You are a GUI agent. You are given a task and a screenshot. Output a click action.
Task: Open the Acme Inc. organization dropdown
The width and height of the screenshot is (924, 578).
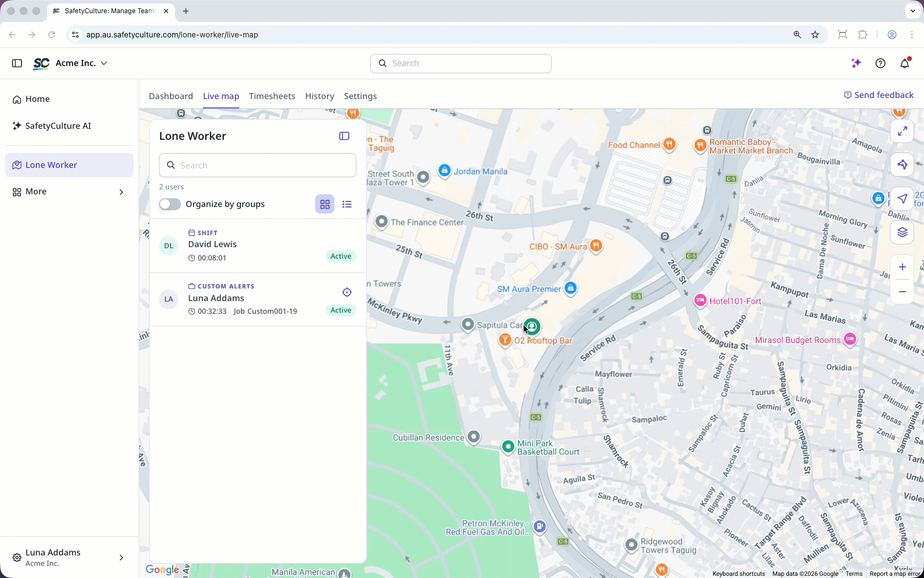click(81, 63)
